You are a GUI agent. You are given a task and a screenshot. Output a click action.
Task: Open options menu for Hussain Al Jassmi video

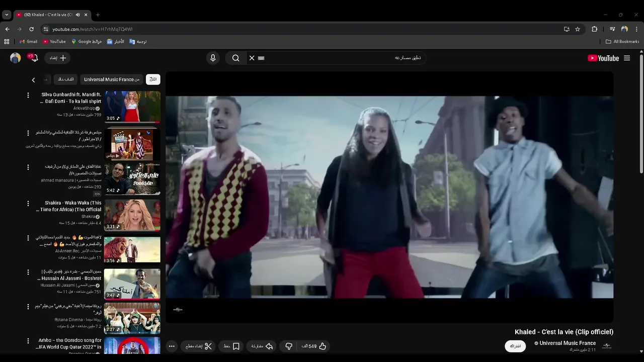(28, 272)
